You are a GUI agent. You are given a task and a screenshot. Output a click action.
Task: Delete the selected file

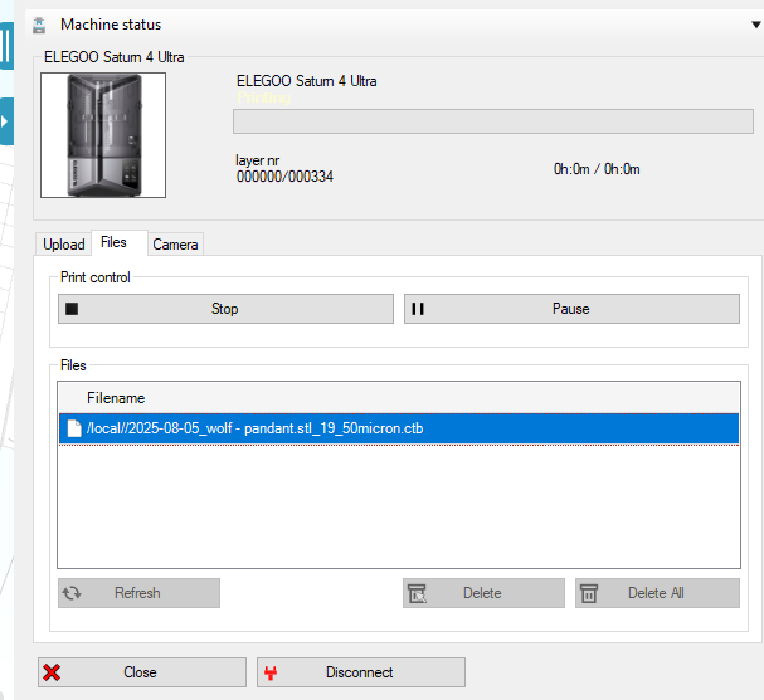point(484,593)
